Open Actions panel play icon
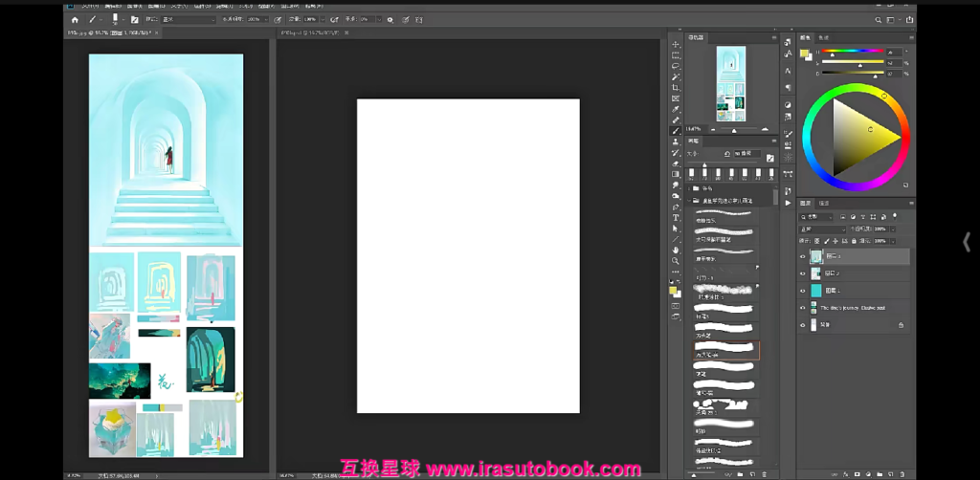 pos(789,203)
